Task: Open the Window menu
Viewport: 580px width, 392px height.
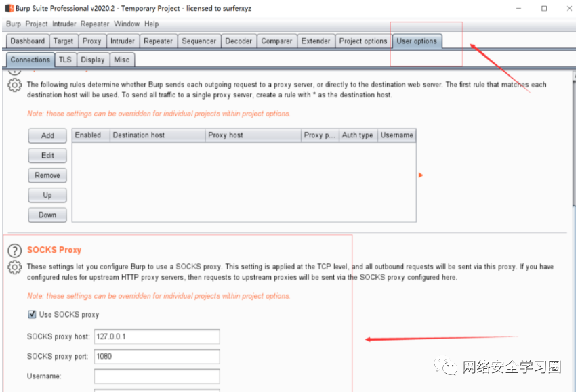Action: pos(127,24)
